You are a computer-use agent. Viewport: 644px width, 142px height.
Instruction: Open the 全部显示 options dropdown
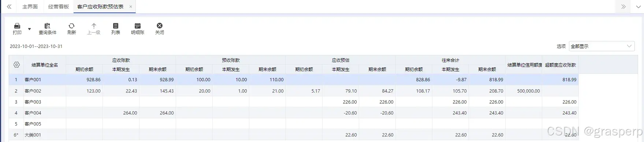click(602, 46)
